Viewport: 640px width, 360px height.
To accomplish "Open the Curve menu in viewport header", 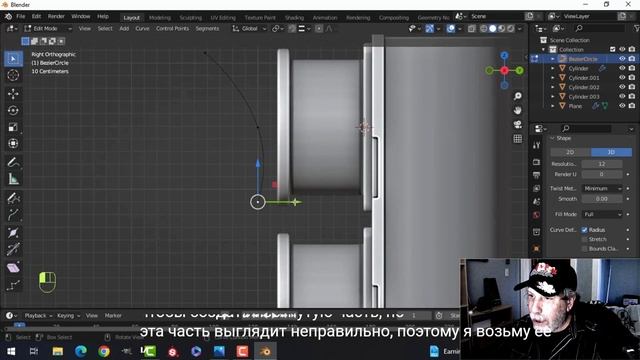I will tap(142, 29).
